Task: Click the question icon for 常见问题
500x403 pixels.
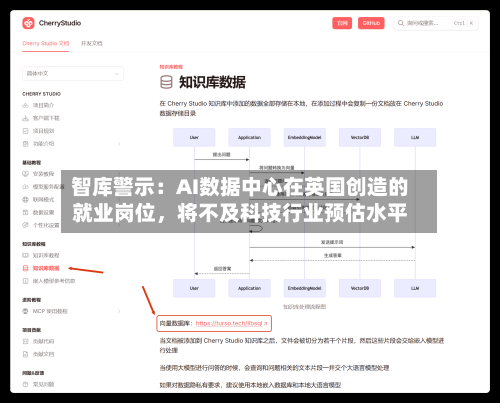Action: [x=25, y=384]
